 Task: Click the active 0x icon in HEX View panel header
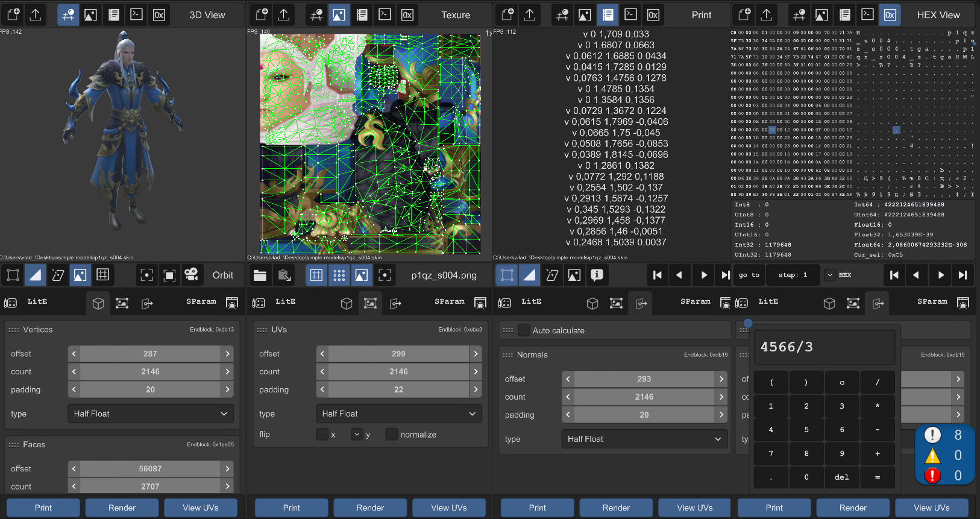[x=890, y=15]
